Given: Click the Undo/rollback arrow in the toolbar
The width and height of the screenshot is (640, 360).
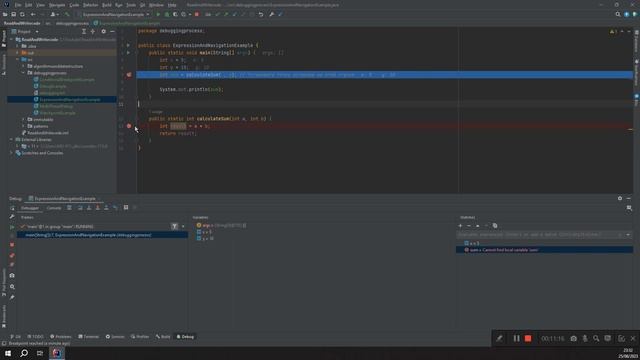Looking at the screenshot, I should click(261, 14).
